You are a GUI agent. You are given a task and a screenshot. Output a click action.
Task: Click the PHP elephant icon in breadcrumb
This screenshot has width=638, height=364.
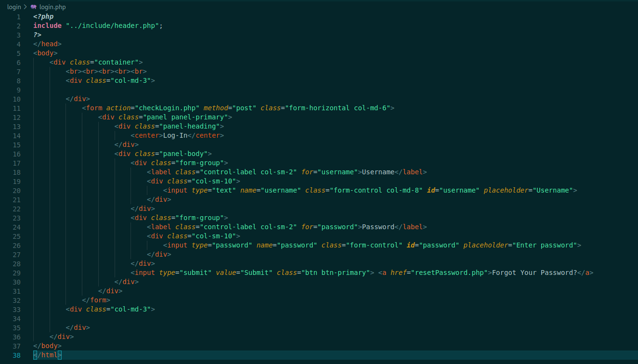tap(33, 7)
